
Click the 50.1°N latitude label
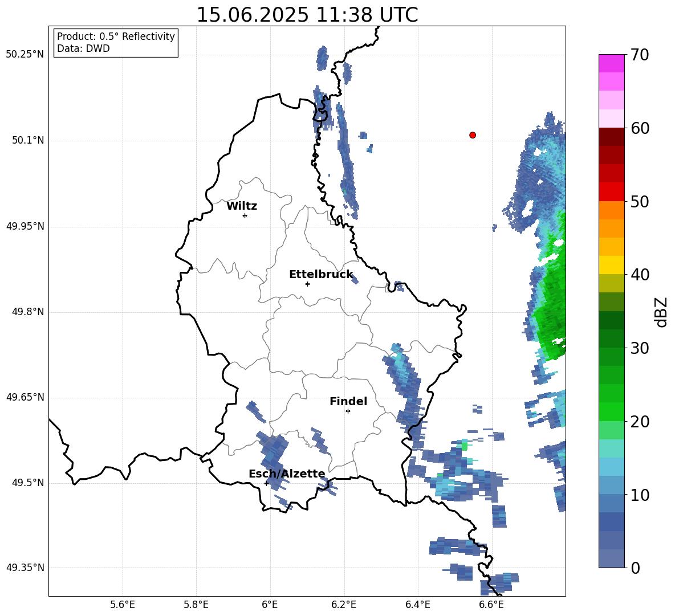pos(28,141)
